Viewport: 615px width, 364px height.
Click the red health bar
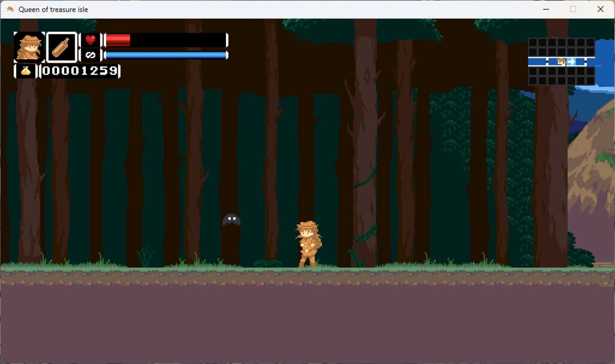[x=166, y=40]
